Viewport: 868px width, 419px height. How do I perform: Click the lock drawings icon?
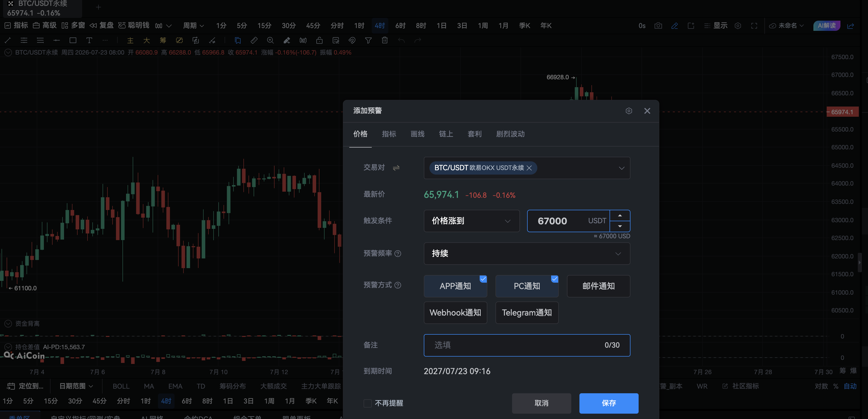tap(319, 40)
